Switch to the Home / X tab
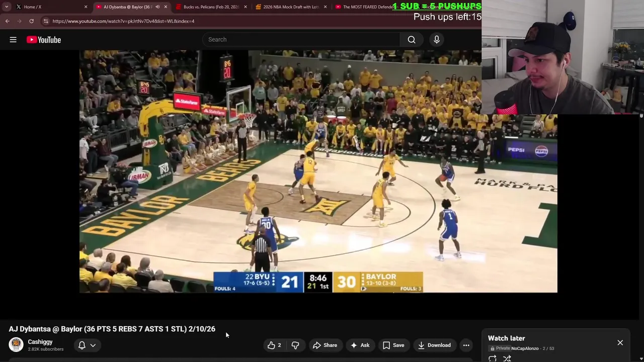644x362 pixels. pyautogui.click(x=50, y=7)
